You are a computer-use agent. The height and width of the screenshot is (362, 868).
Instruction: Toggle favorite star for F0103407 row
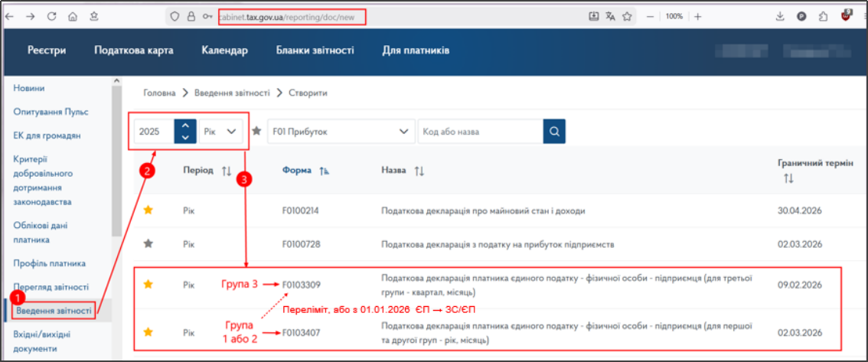tap(148, 332)
